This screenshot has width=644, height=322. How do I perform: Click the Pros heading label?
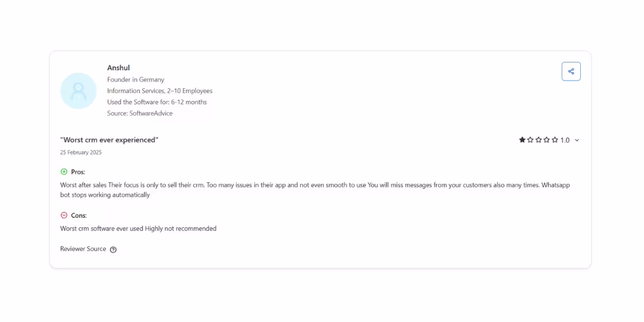click(78, 172)
